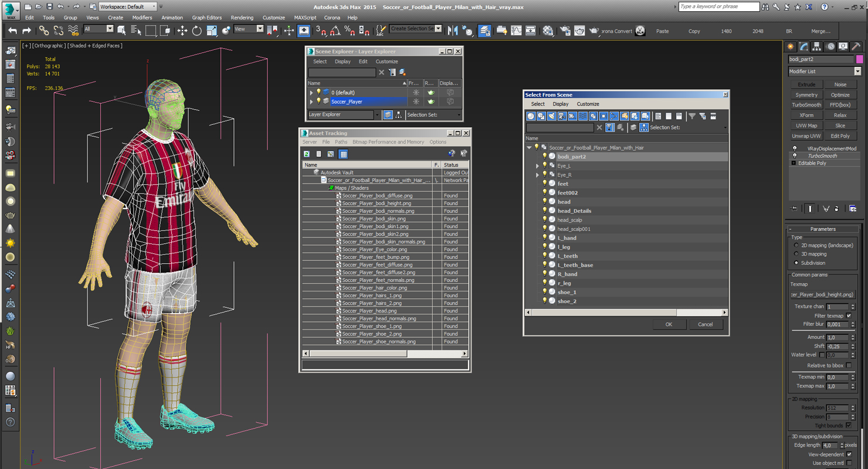Toggle Filter texmap checkbox
The height and width of the screenshot is (469, 868).
click(849, 315)
